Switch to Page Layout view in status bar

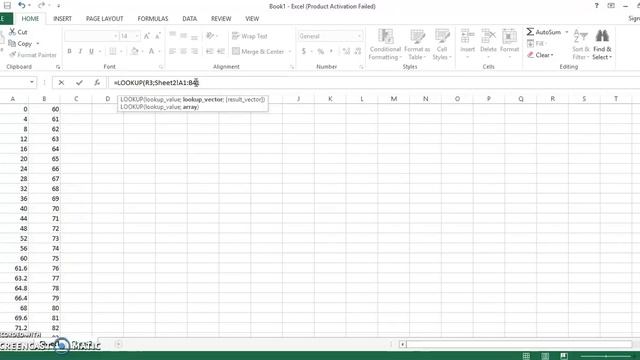coord(545,356)
